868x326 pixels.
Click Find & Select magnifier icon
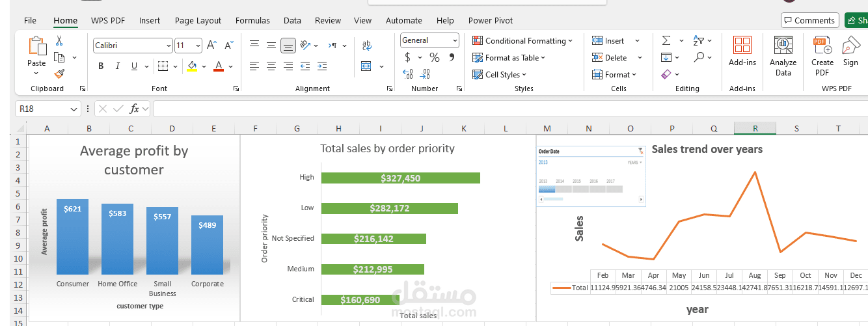699,57
